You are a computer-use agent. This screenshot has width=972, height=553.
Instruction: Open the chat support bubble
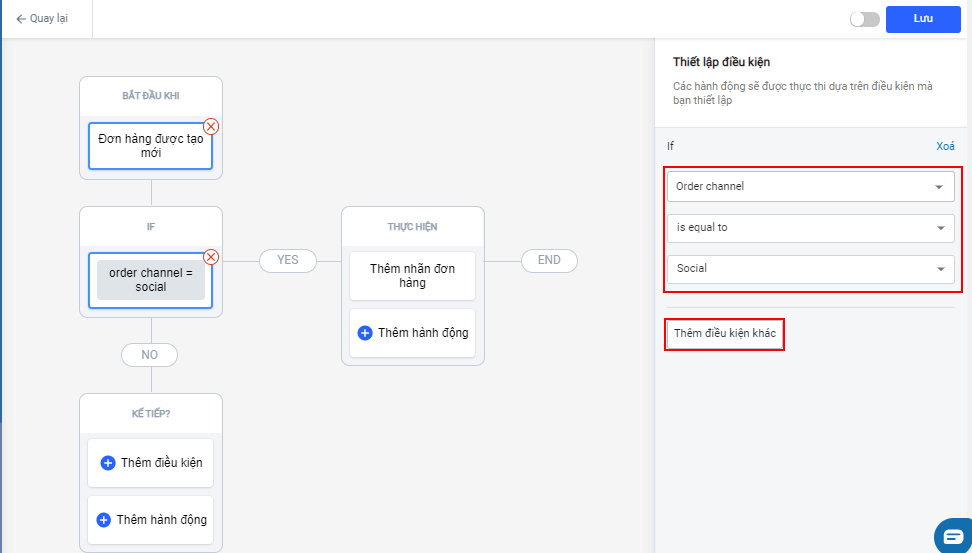click(x=953, y=535)
